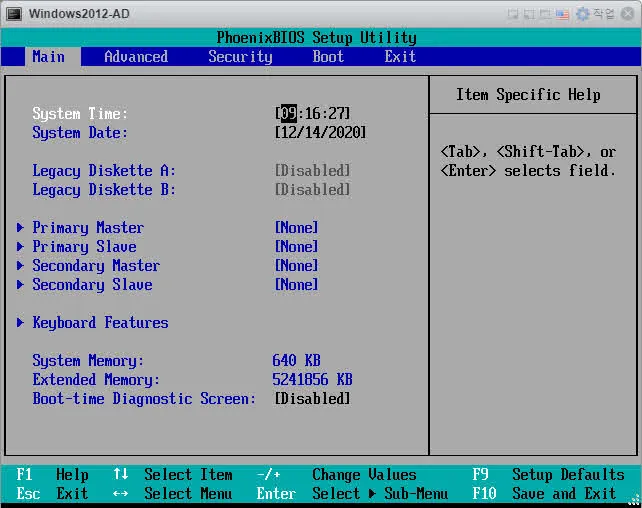Click the F9 Setup Defaults hint
The height and width of the screenshot is (508, 642).
pyautogui.click(x=548, y=474)
